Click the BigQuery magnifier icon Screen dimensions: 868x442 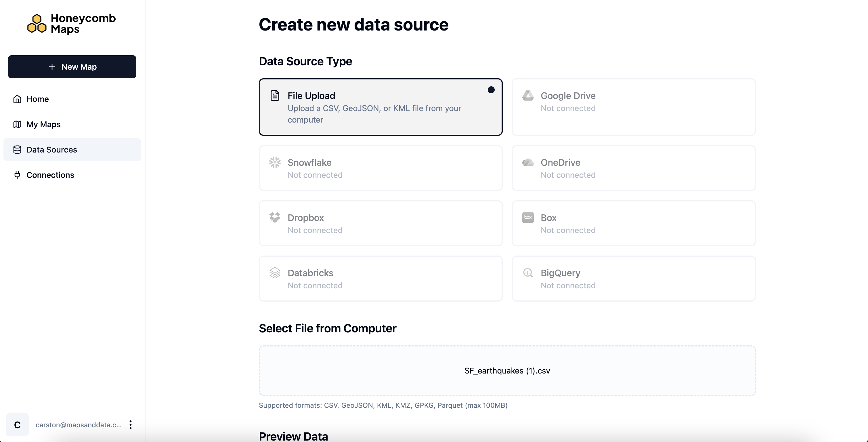coord(528,273)
